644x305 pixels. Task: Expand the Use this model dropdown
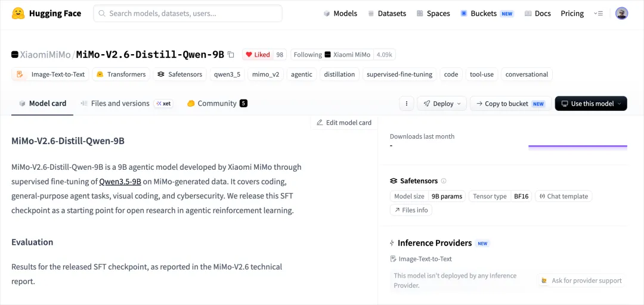pyautogui.click(x=590, y=104)
